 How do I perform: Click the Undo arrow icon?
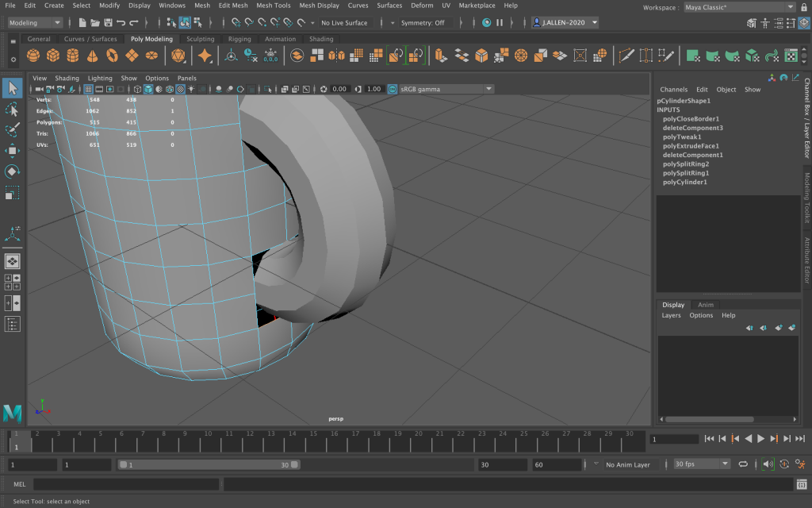(x=121, y=23)
